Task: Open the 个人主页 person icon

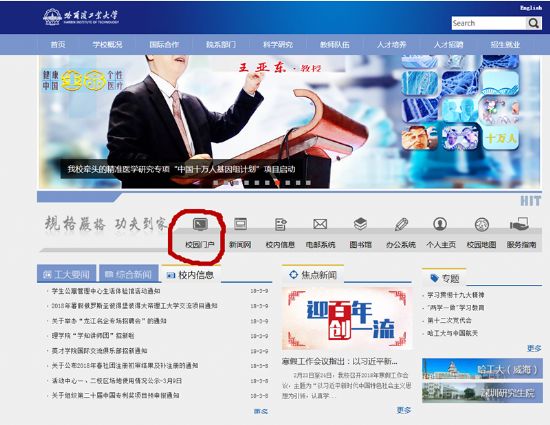Action: click(440, 224)
